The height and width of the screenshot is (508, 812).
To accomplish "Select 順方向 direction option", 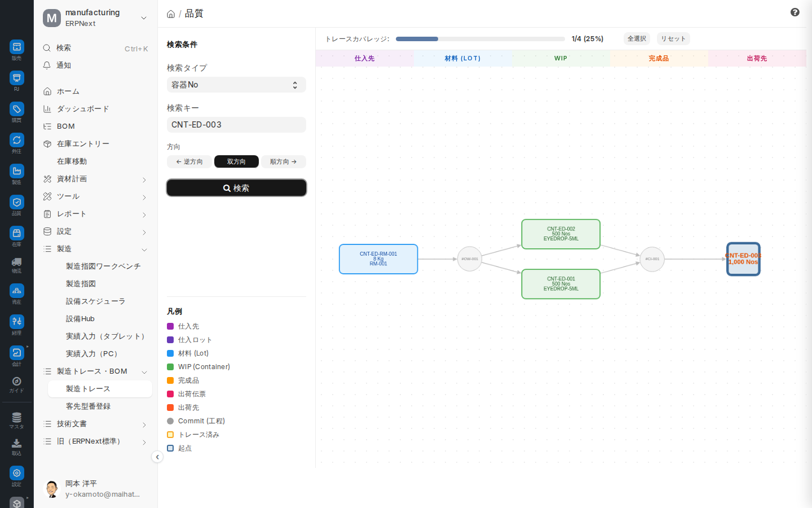I will point(284,161).
